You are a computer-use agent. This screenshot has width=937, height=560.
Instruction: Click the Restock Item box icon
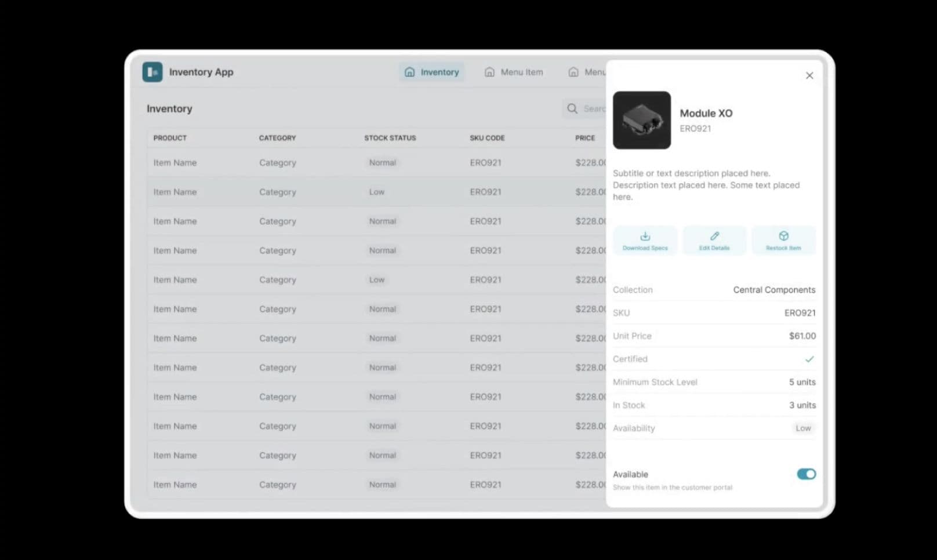(x=783, y=236)
